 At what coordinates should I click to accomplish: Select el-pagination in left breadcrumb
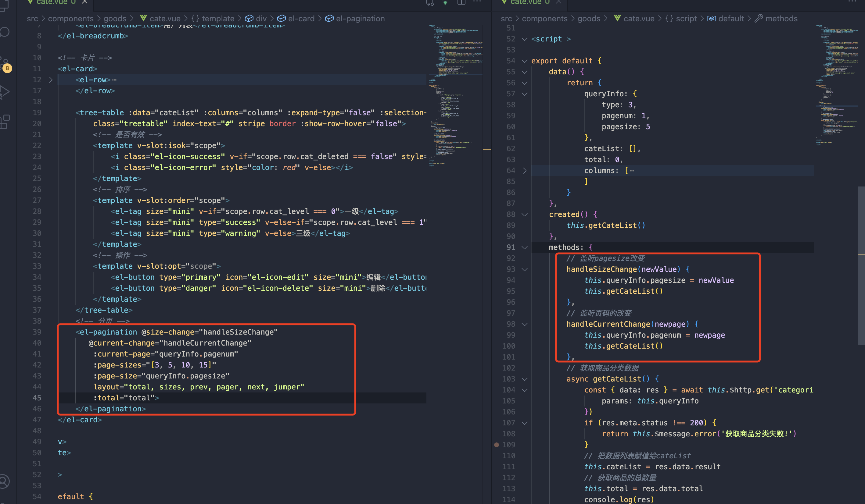tap(361, 19)
